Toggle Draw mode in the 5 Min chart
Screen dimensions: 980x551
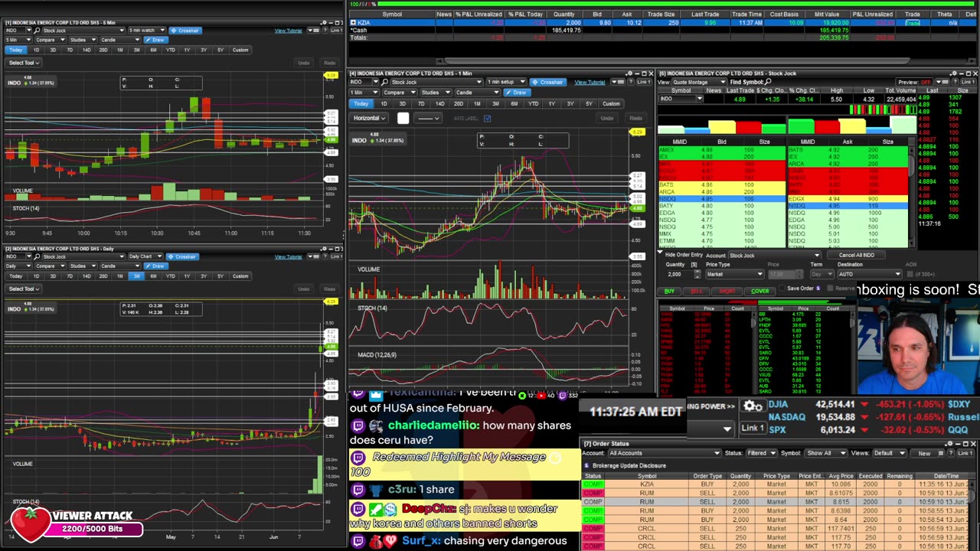156,40
